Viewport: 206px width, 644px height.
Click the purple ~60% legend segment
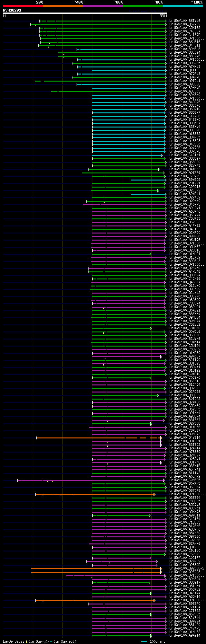pyautogui.click(x=103, y=6)
